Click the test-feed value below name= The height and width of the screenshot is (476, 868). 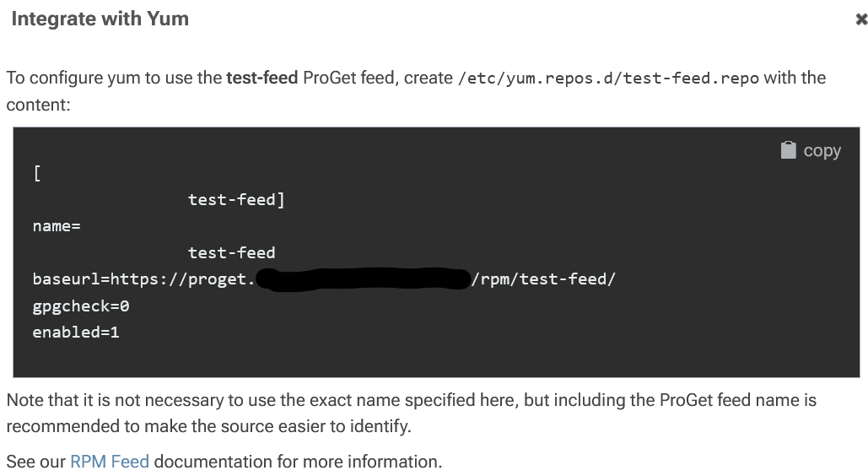231,252
